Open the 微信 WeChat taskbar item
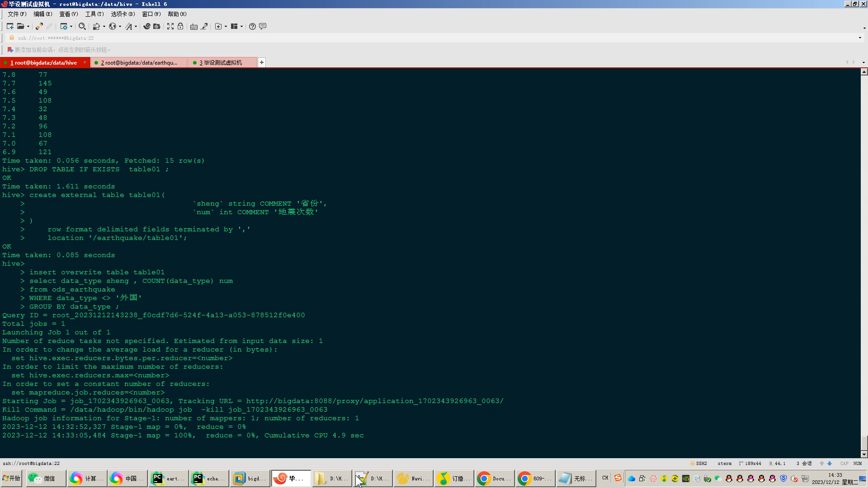 click(x=45, y=478)
